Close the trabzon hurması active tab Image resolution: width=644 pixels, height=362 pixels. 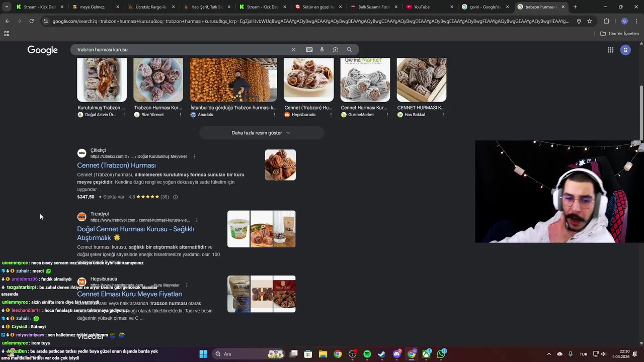pos(563,7)
